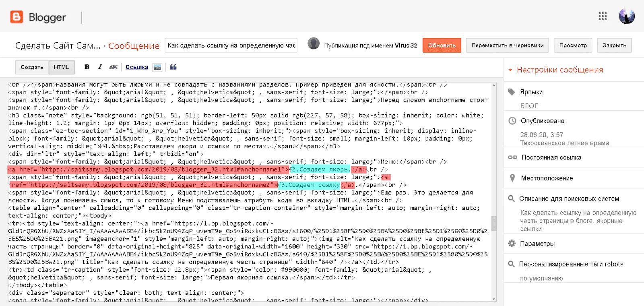Viewport: 644px width, 306px height.
Task: Click the permalink chain icon
Action: tap(512, 157)
